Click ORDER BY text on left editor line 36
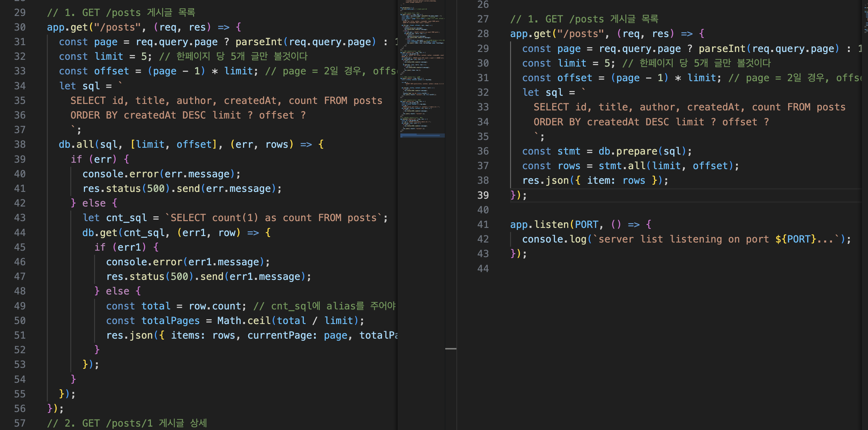Screen dimensions: 868x430 [x=94, y=115]
